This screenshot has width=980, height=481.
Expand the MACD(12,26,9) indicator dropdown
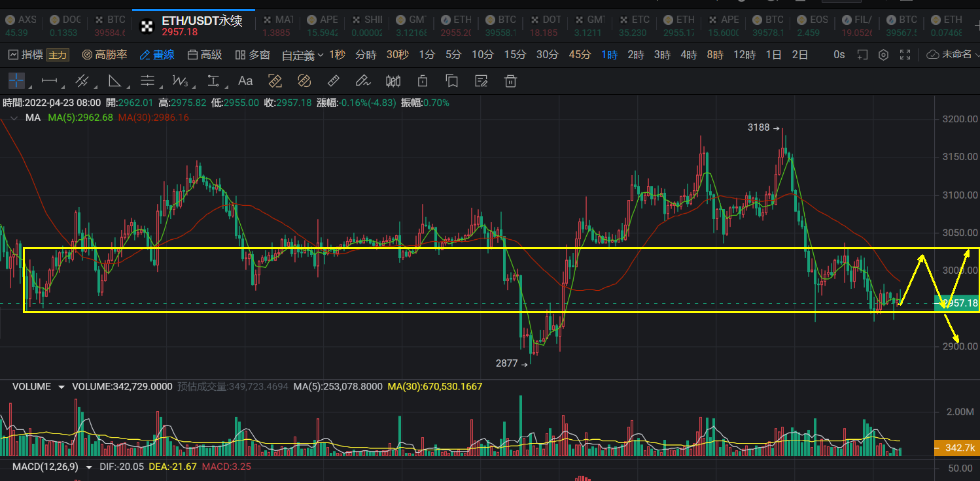click(90, 467)
